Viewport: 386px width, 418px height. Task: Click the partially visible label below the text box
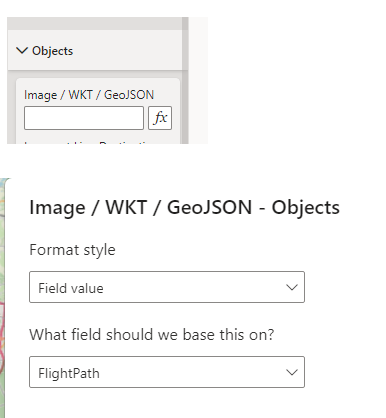tap(88, 142)
